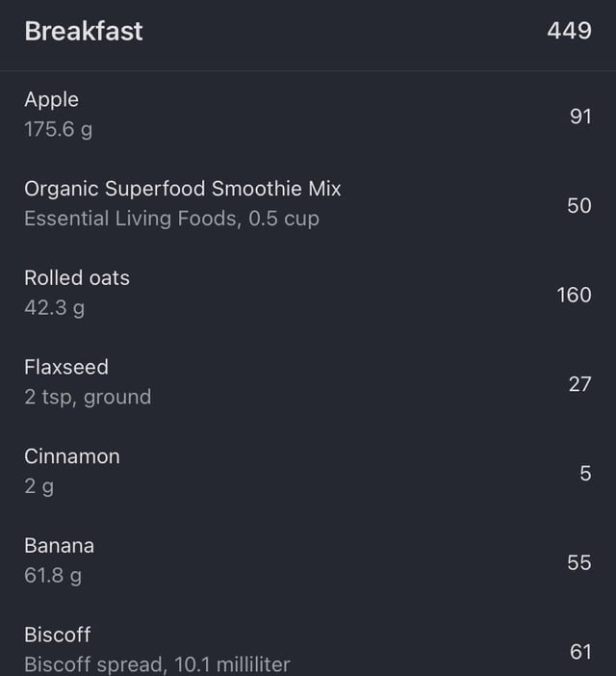Screen dimensions: 616x676
Task: Open the Biscoff entry
Action: tap(58, 635)
